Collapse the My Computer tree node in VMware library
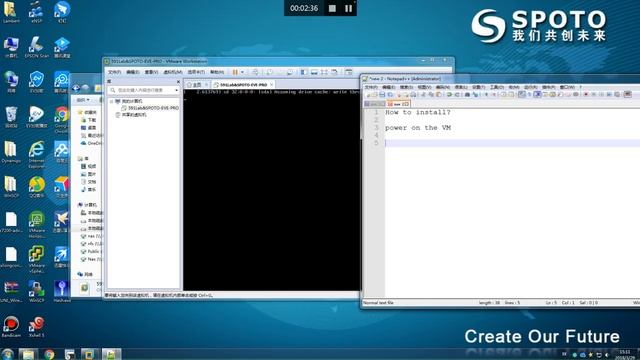 coord(111,101)
